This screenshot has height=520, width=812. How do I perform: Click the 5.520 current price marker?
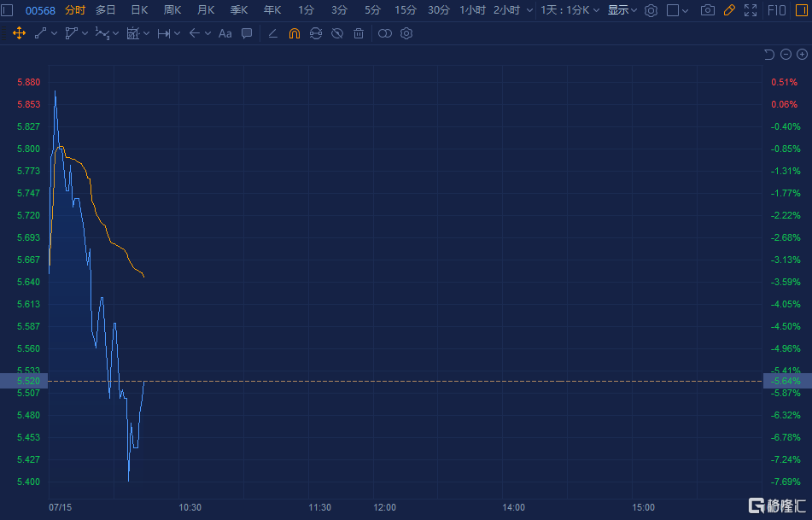pos(24,381)
